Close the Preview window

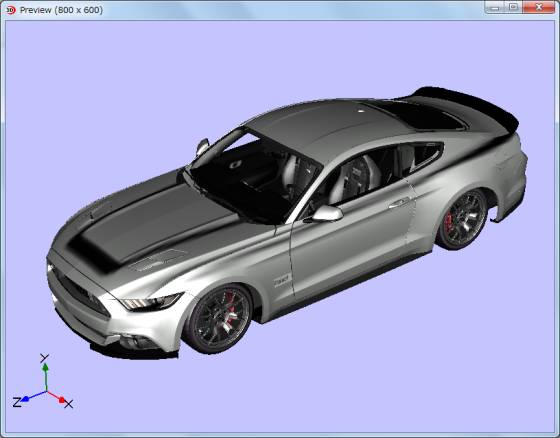click(x=539, y=7)
